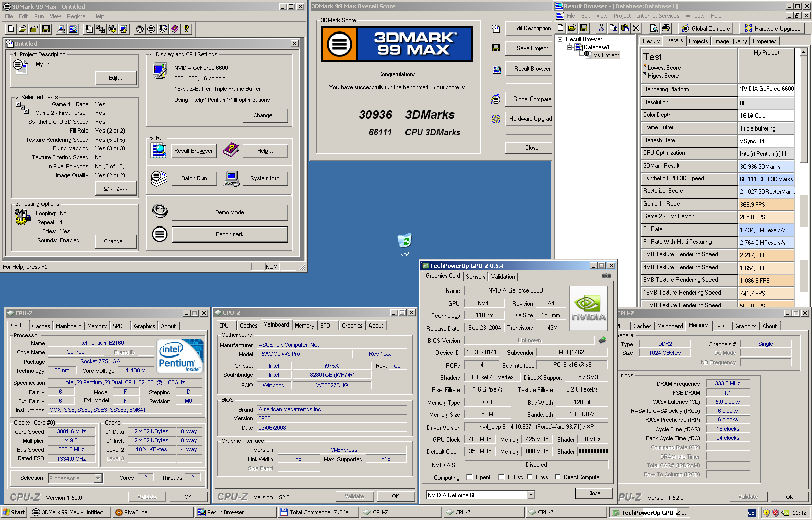
Task: Enable the PhysX checkbox in GPU-Z
Action: pos(530,477)
